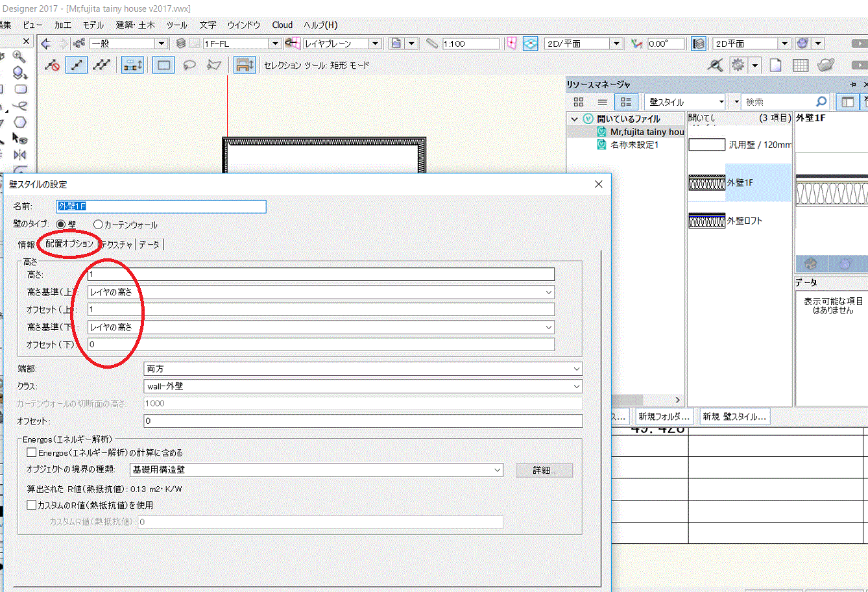Click the 詳細... button
This screenshot has width=868, height=592.
[x=544, y=470]
